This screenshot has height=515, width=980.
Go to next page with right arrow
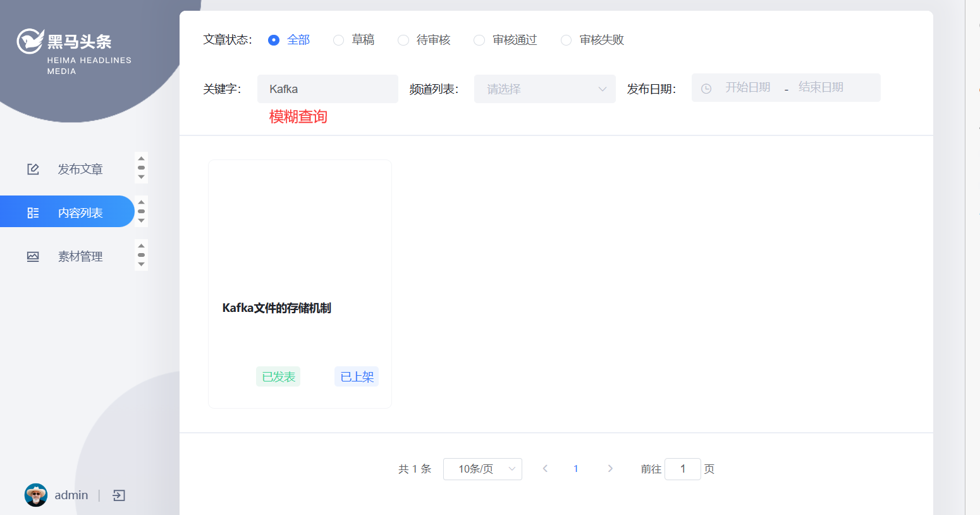click(x=610, y=469)
